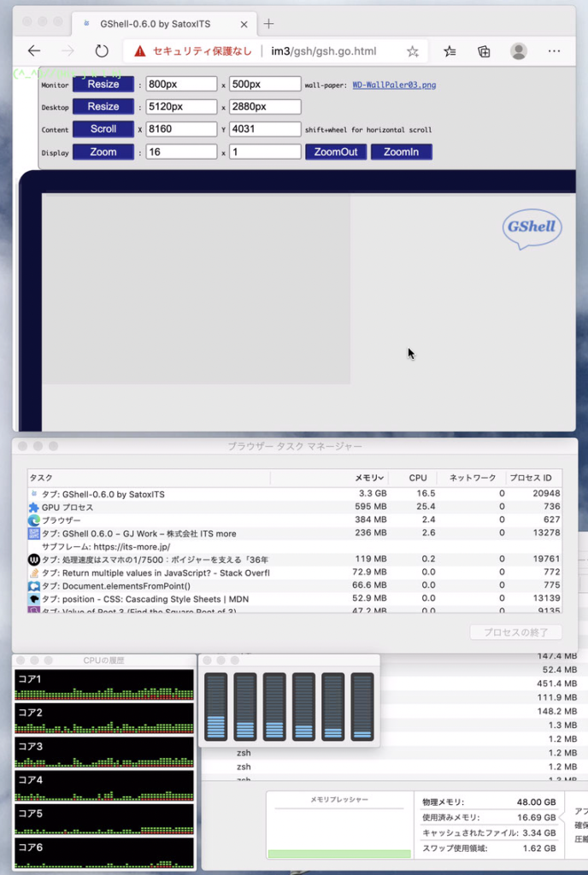Open a new tab with plus button
This screenshot has width=588, height=875.
click(269, 23)
